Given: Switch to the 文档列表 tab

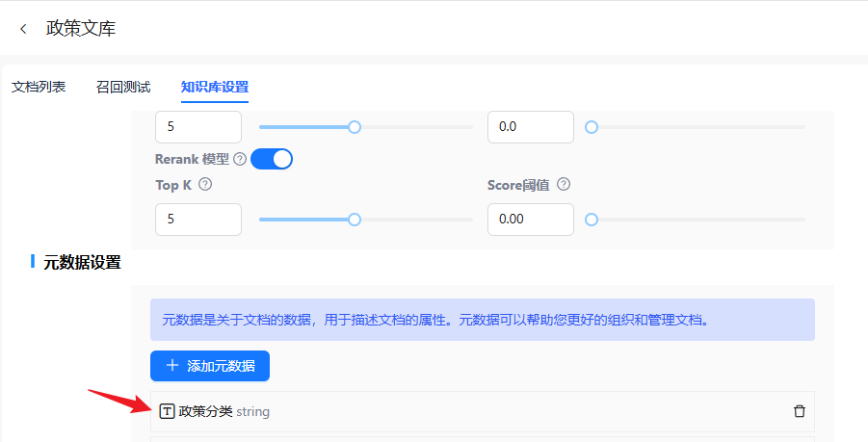Looking at the screenshot, I should [39, 87].
